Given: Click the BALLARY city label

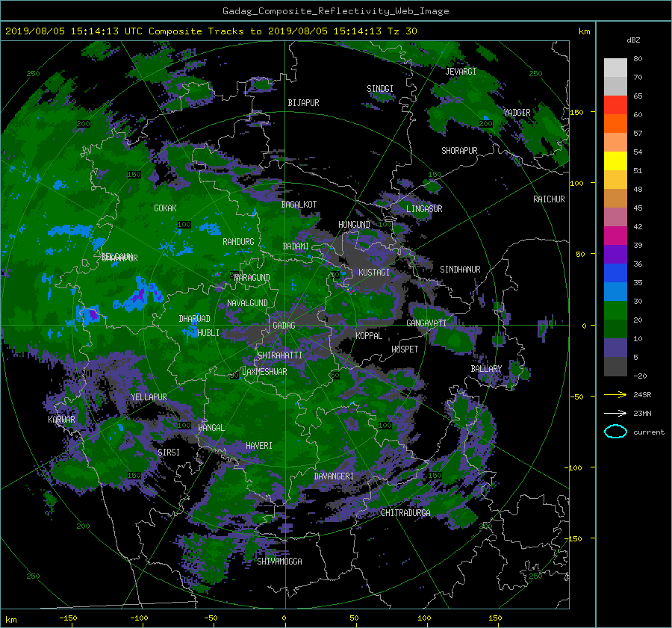Looking at the screenshot, I should click(x=486, y=369).
